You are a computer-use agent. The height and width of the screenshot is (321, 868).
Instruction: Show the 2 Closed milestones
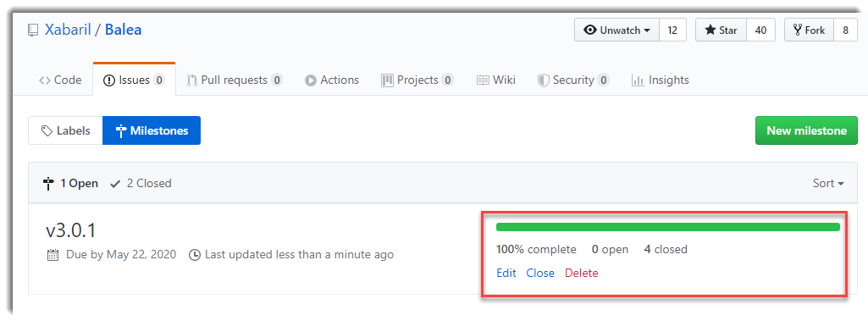click(141, 183)
